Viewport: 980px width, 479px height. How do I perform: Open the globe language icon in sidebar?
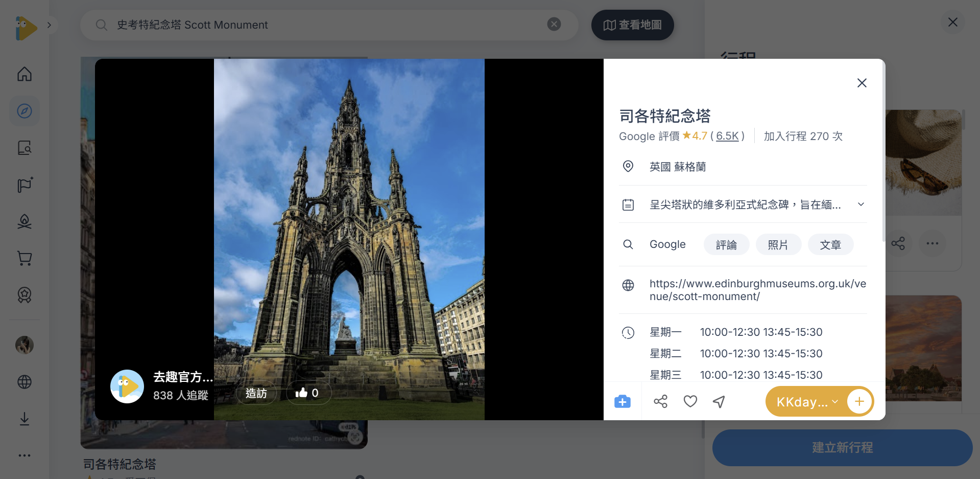24,382
